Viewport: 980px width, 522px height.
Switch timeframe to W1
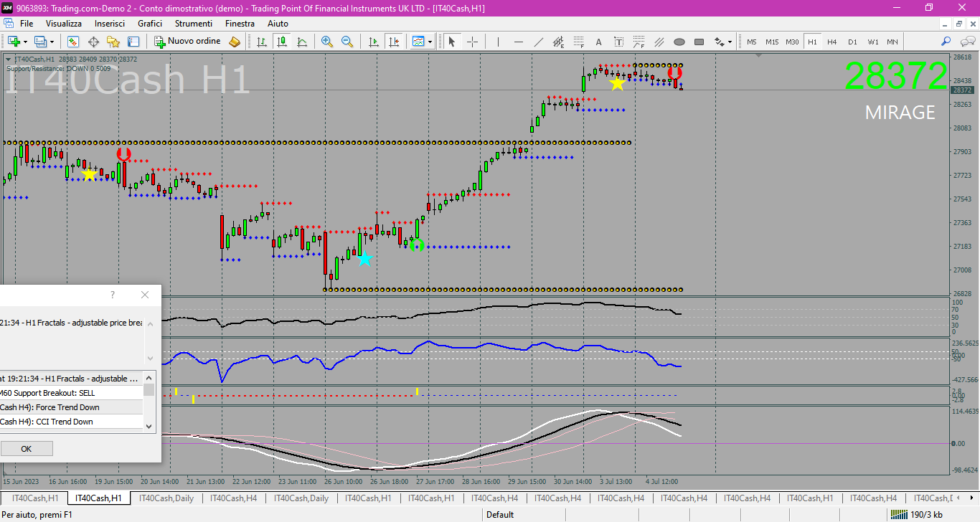pos(872,42)
